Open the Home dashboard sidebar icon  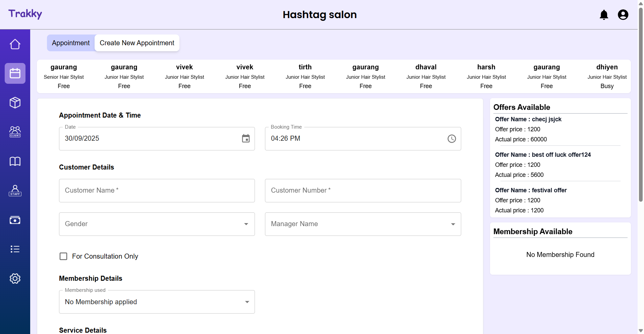pyautogui.click(x=15, y=44)
